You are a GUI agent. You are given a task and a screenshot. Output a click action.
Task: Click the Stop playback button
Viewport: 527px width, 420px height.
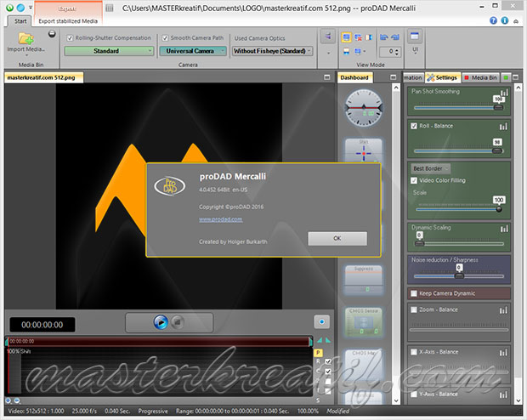pyautogui.click(x=178, y=322)
